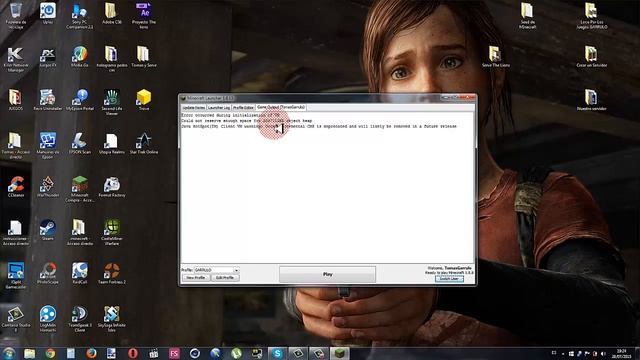Launch Killer Network Manager
Viewport: 640px width, 360px height.
pyautogui.click(x=16, y=60)
